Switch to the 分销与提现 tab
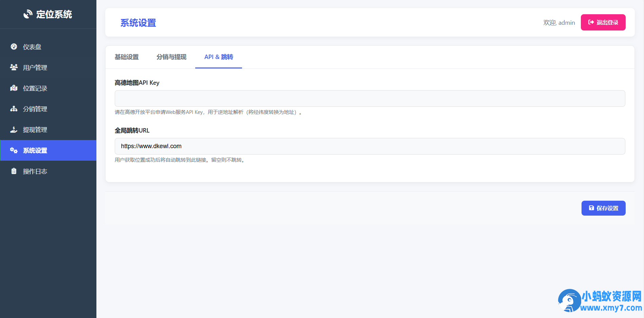This screenshot has width=644, height=318. 171,57
